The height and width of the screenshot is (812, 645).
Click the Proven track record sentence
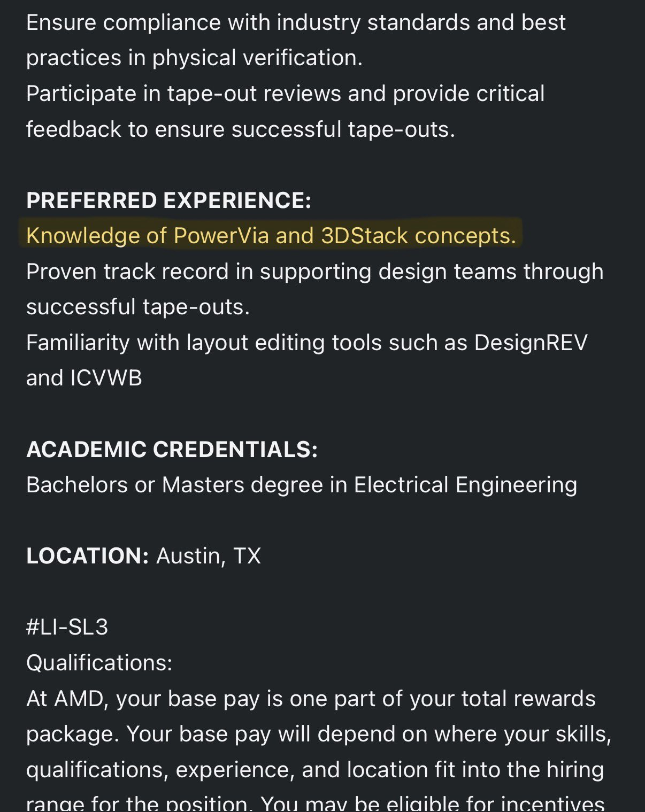[x=314, y=272]
